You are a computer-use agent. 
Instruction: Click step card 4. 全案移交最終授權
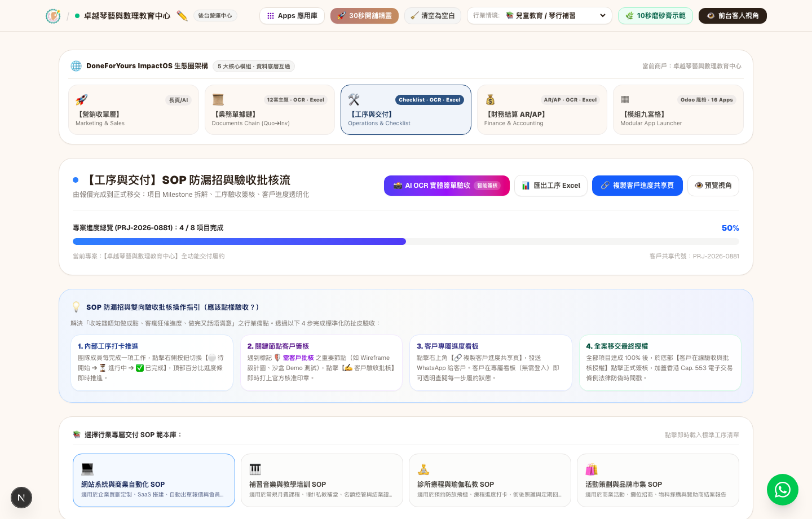(x=660, y=363)
